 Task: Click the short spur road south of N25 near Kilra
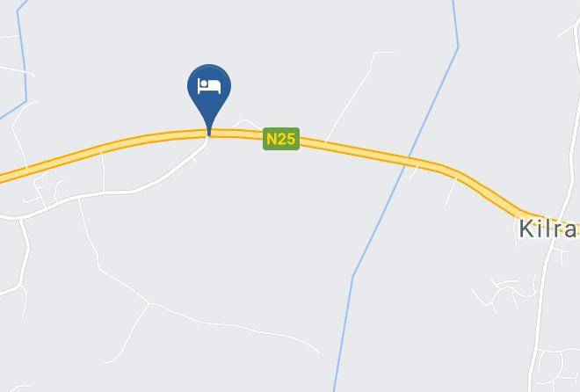[x=451, y=192]
